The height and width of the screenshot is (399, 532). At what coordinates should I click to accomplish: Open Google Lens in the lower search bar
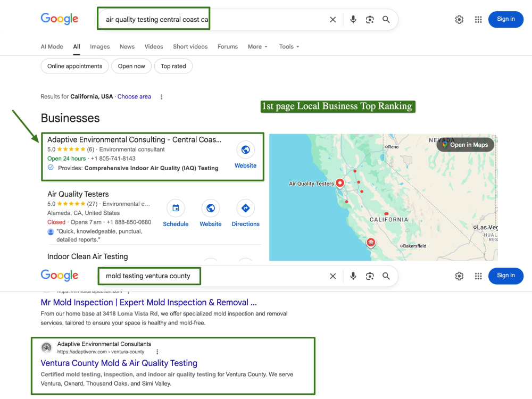point(370,276)
